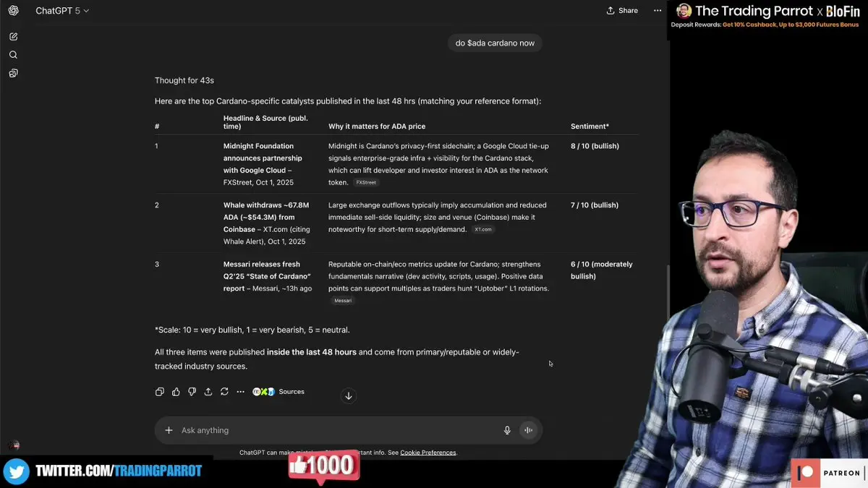Click the plus attach icon in composer
This screenshot has width=868, height=488.
[x=169, y=430]
